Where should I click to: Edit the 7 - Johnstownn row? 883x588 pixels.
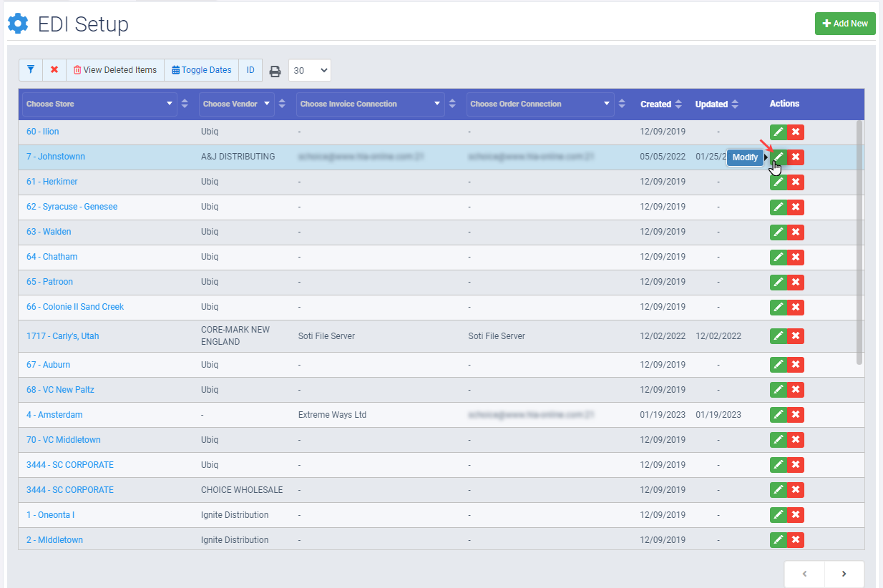coord(779,157)
